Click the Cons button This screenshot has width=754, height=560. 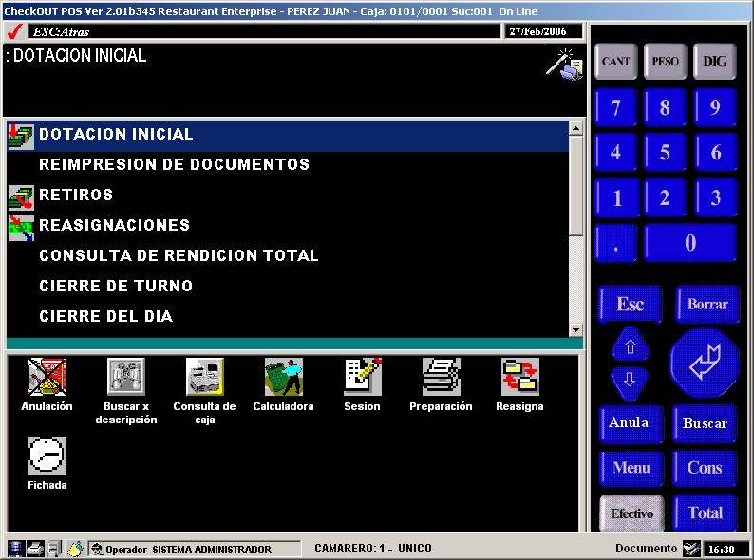coord(705,468)
